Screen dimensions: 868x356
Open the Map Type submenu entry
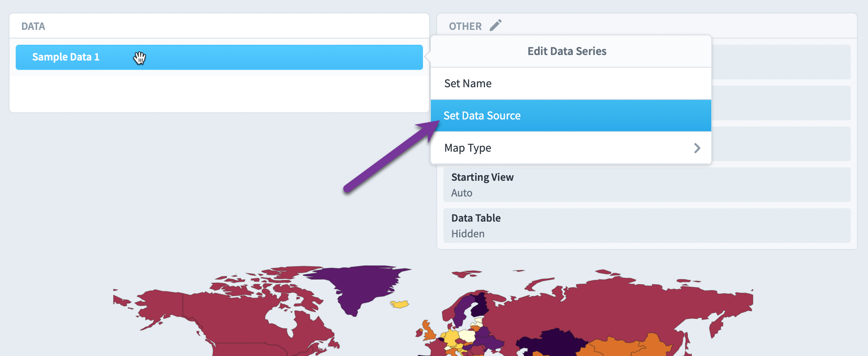pos(571,148)
